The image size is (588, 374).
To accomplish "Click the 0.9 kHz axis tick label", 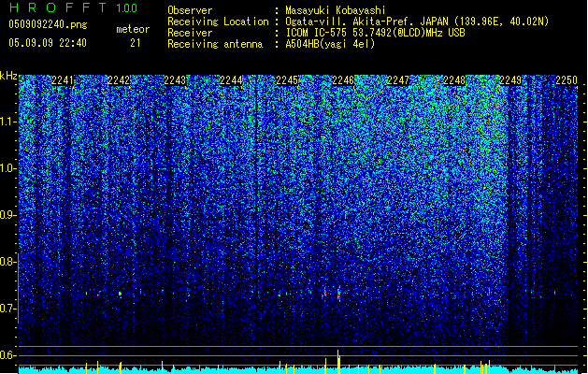I will point(7,215).
